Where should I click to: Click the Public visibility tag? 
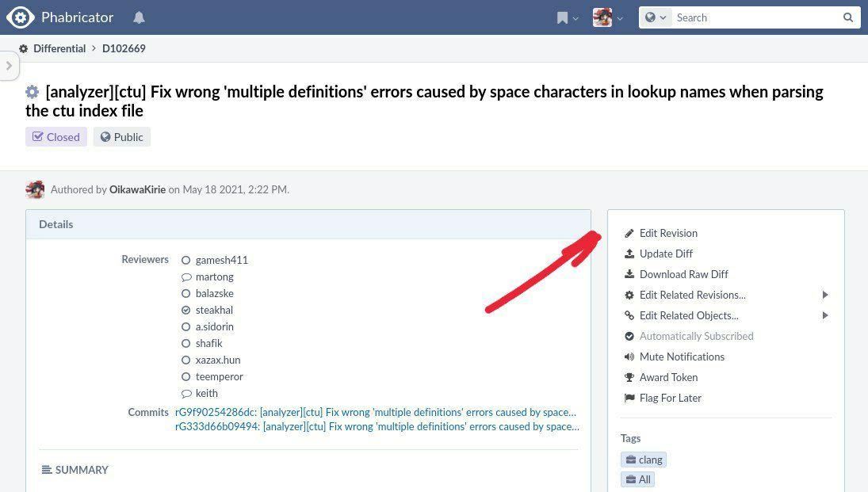coord(122,137)
